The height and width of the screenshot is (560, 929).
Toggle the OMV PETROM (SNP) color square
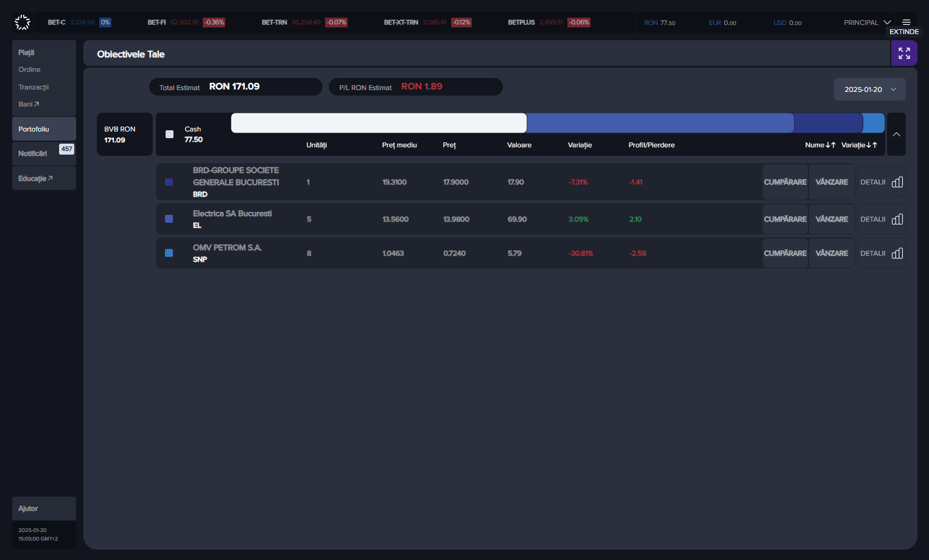tap(169, 253)
